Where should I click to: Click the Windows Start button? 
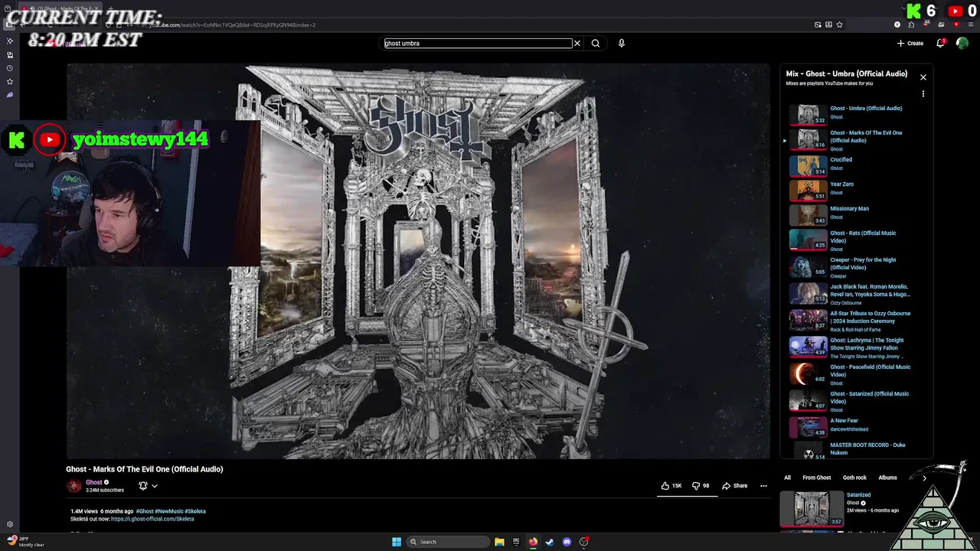click(x=397, y=542)
